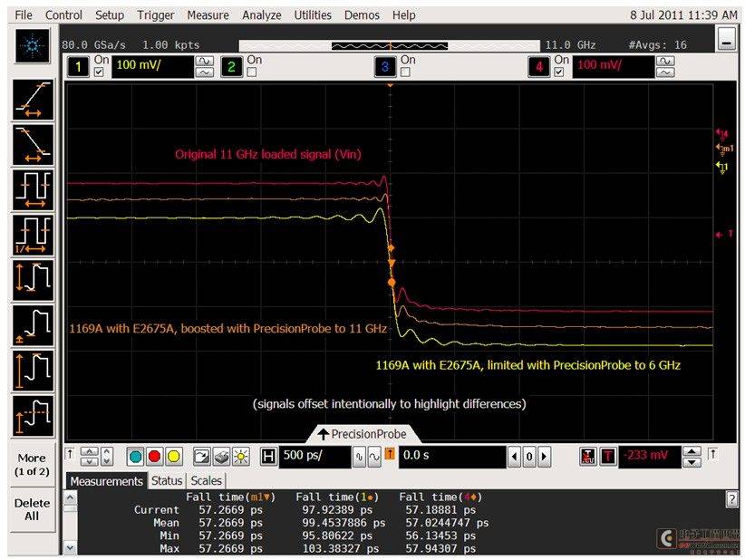Select the average voltage dashed-line measurement icon
745x560 pixels.
pos(33,416)
